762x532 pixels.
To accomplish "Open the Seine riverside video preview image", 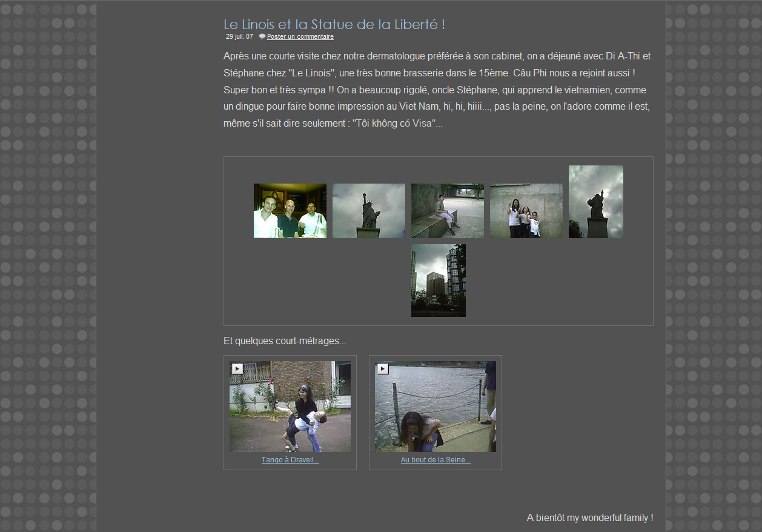I will pos(436,407).
